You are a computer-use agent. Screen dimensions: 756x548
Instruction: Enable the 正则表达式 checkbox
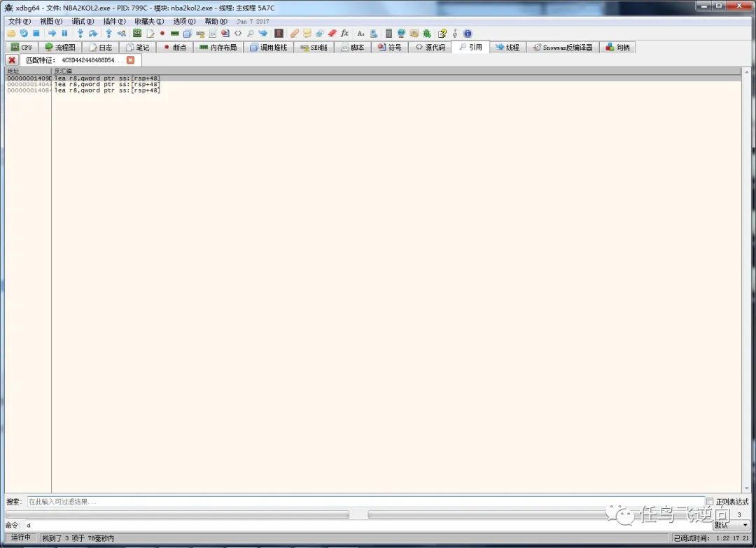pyautogui.click(x=710, y=502)
